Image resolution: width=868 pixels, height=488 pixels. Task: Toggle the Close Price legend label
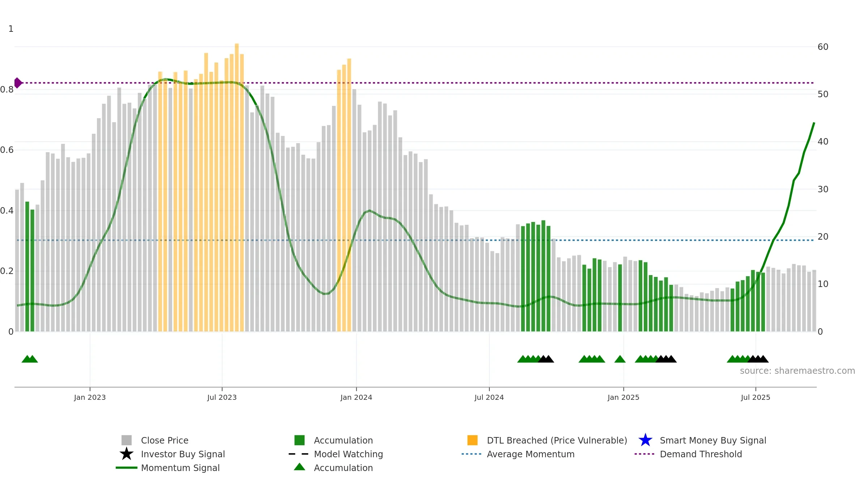tap(165, 440)
